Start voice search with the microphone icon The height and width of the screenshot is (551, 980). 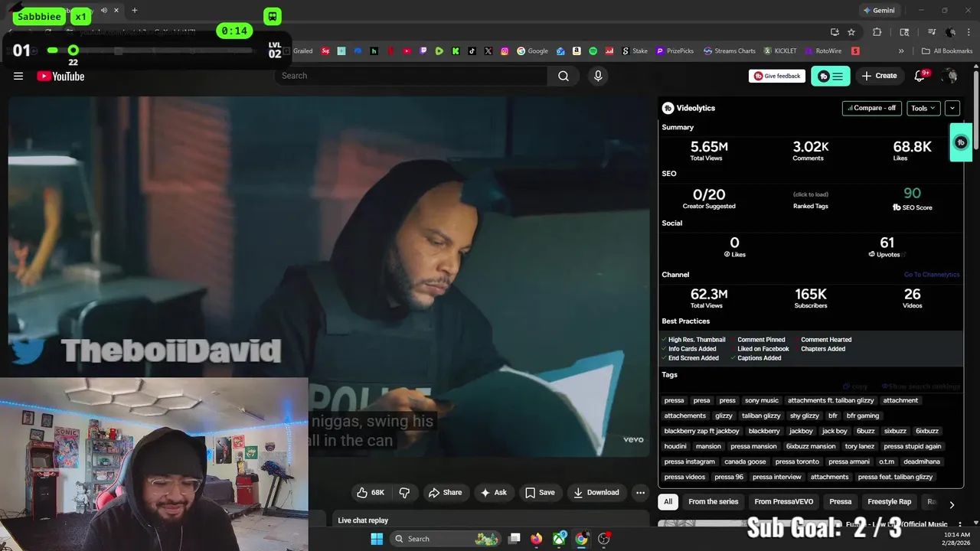(598, 76)
